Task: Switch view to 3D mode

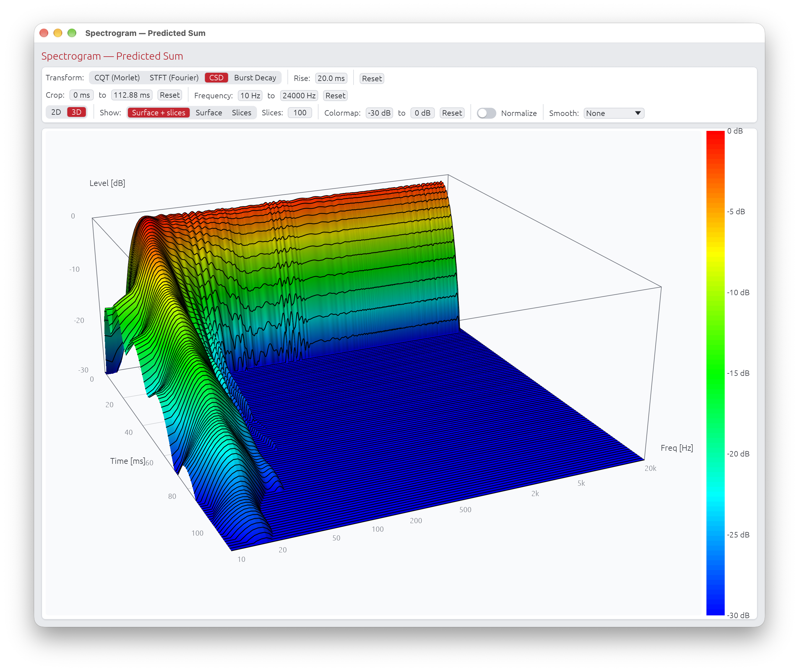Action: pyautogui.click(x=77, y=112)
